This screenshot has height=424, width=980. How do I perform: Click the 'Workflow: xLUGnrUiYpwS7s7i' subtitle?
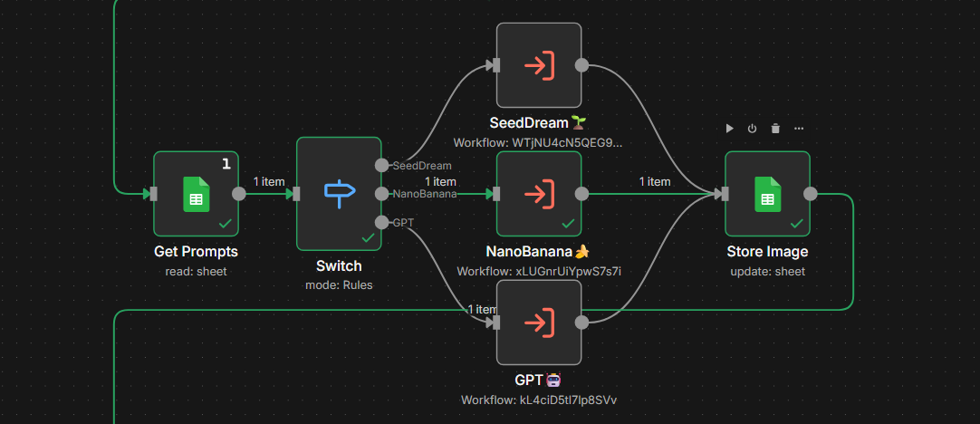pyautogui.click(x=538, y=272)
